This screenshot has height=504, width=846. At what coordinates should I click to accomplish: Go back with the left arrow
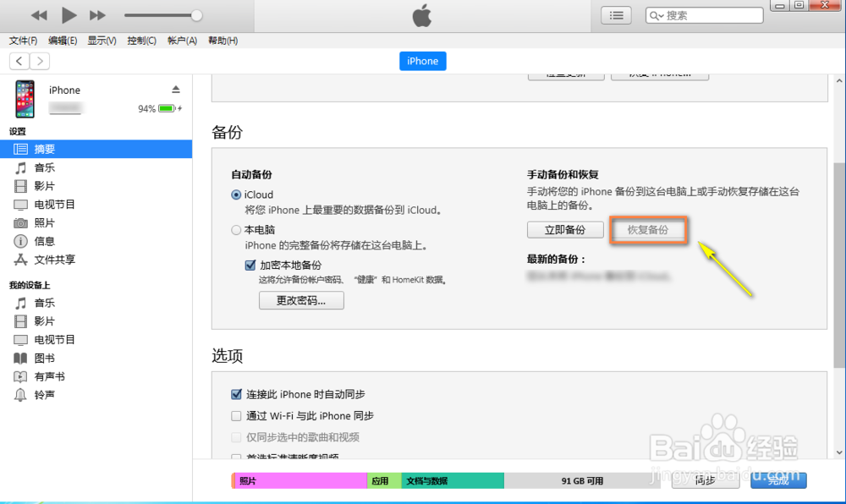click(x=19, y=61)
